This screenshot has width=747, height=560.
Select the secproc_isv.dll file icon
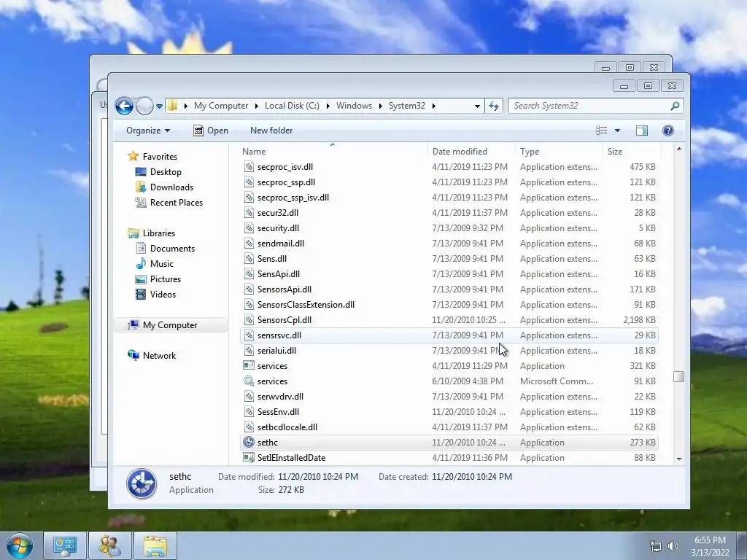[249, 167]
